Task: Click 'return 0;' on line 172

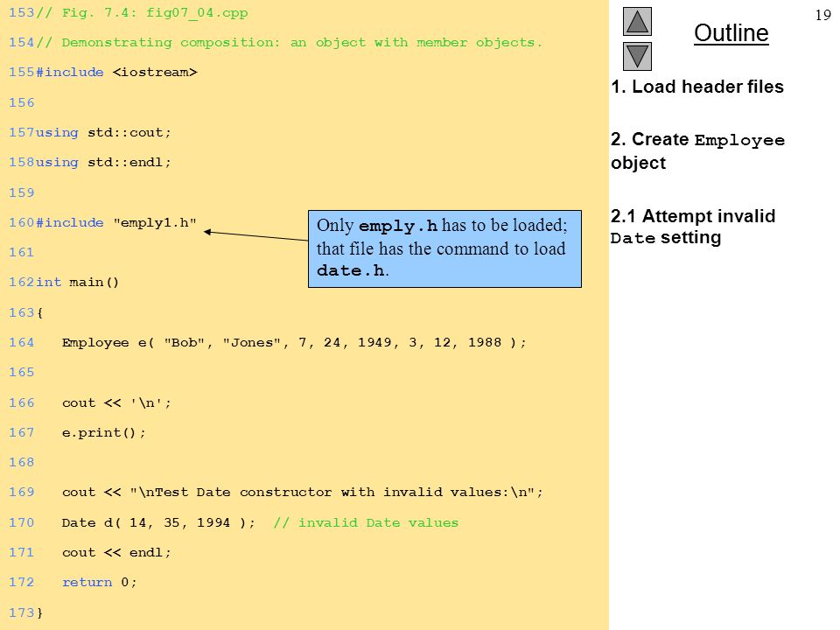Action: 99,583
